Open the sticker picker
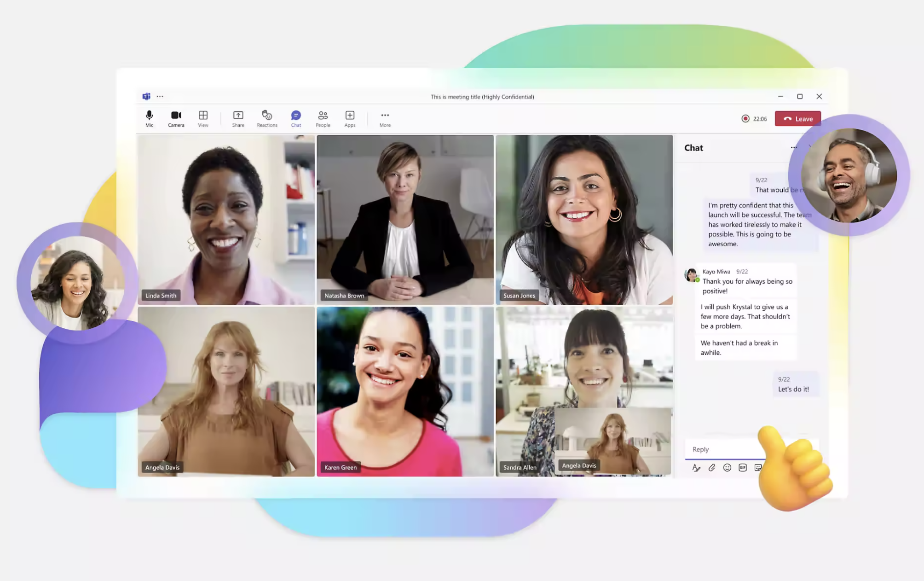Viewport: 924px width, 581px height. pos(757,468)
